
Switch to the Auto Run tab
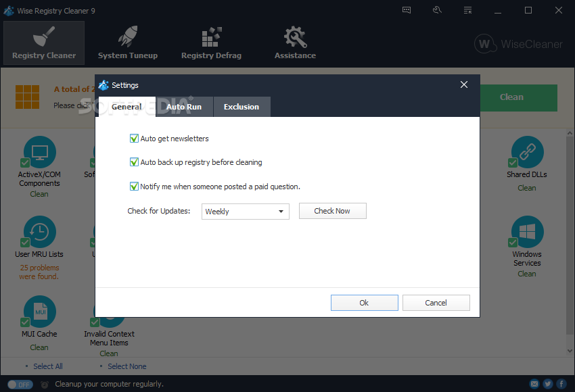pyautogui.click(x=184, y=107)
